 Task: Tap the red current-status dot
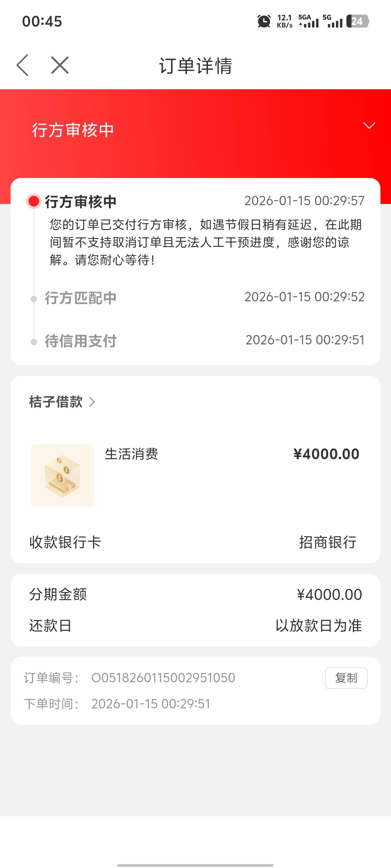pos(34,201)
